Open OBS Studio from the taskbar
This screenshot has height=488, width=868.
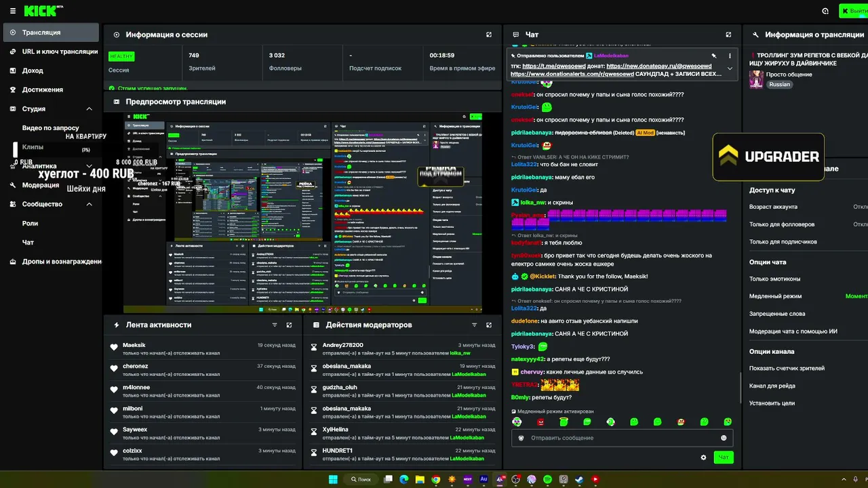pyautogui.click(x=516, y=479)
